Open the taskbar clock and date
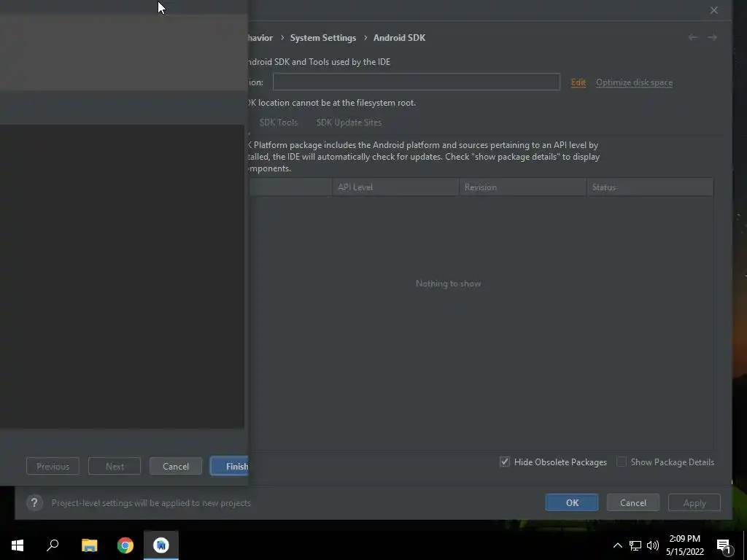Viewport: 747px width, 560px height. (684, 545)
